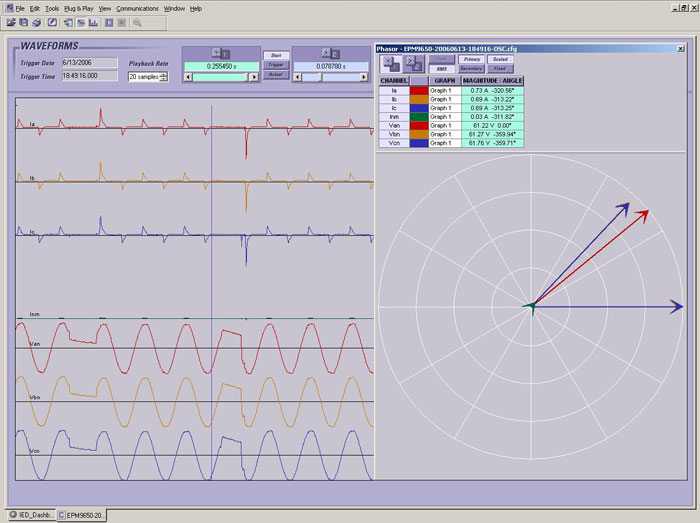
Task: Click the edit note toolbar icon
Action: click(52, 22)
